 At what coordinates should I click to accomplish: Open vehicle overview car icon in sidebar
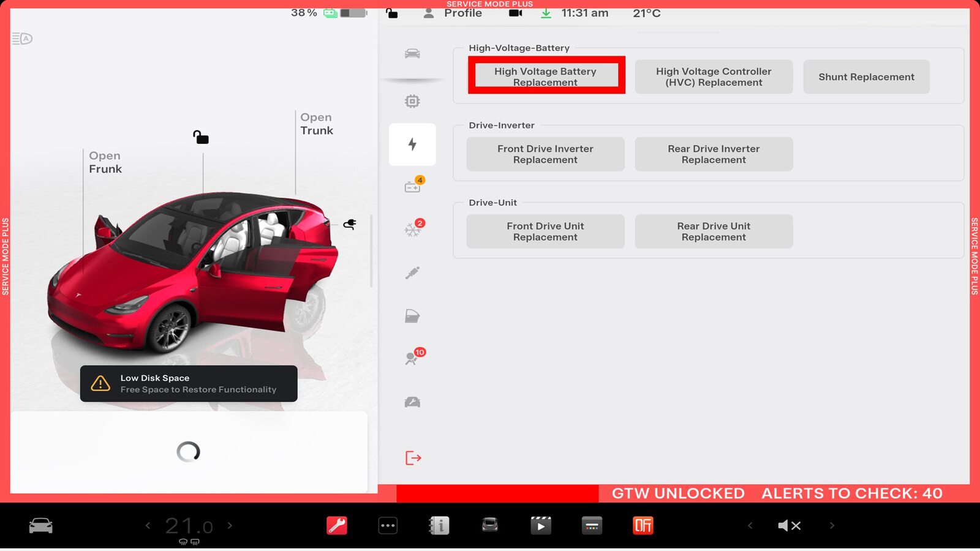[x=412, y=53]
